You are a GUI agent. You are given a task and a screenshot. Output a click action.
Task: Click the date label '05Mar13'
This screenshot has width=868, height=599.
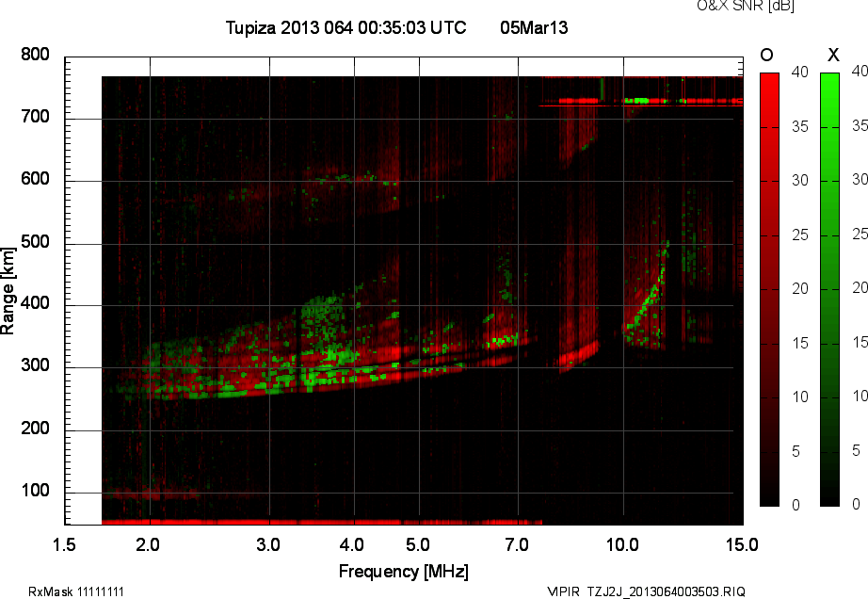point(534,27)
